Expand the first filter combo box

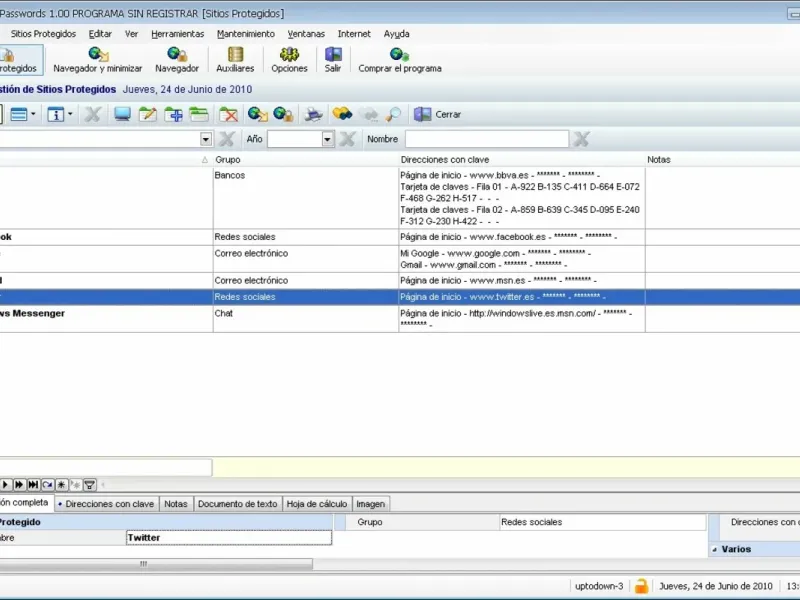tap(206, 140)
